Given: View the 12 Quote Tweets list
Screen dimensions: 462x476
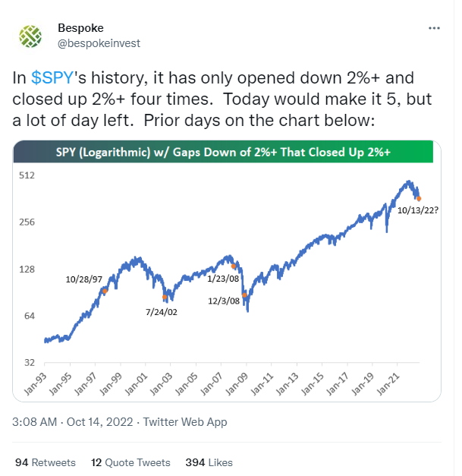Looking at the screenshot, I should click(x=130, y=462).
